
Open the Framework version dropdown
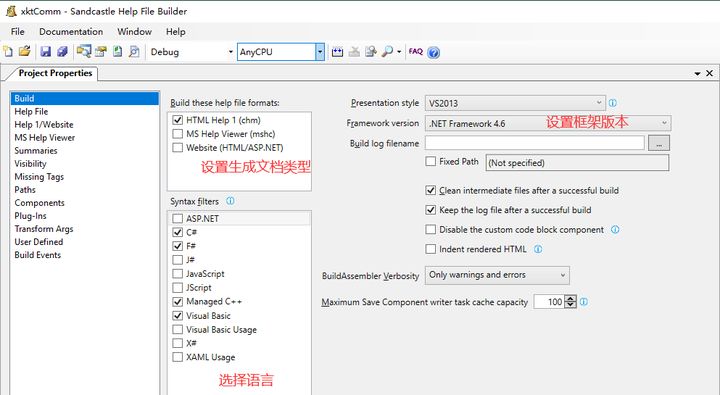pos(548,123)
